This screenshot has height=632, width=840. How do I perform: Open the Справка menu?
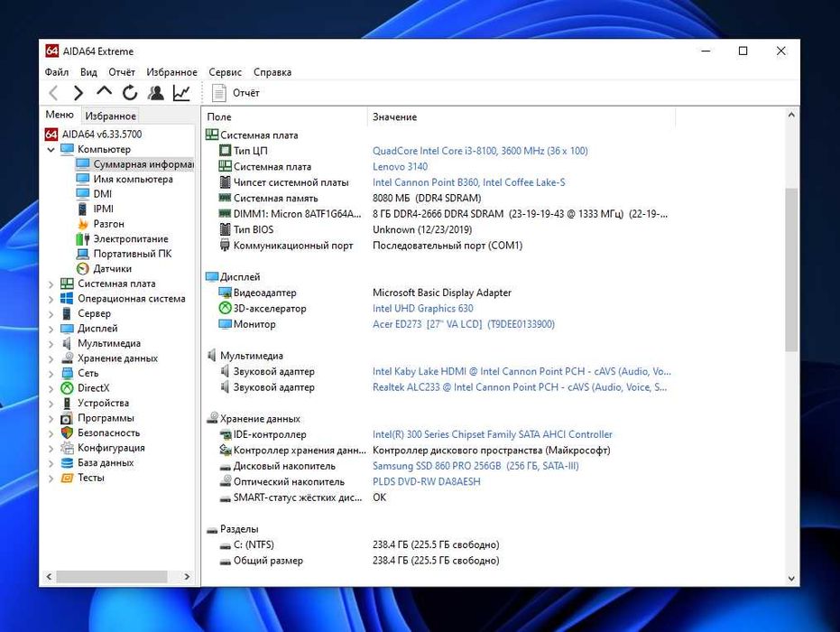click(272, 72)
